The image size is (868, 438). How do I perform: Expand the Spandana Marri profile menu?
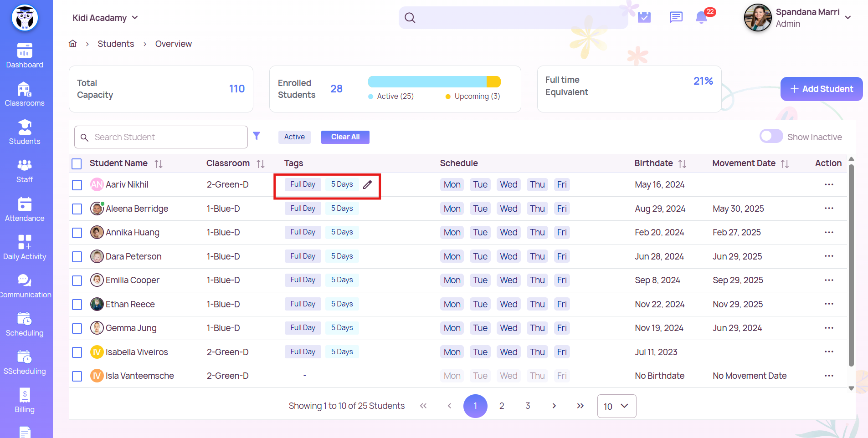coord(847,18)
